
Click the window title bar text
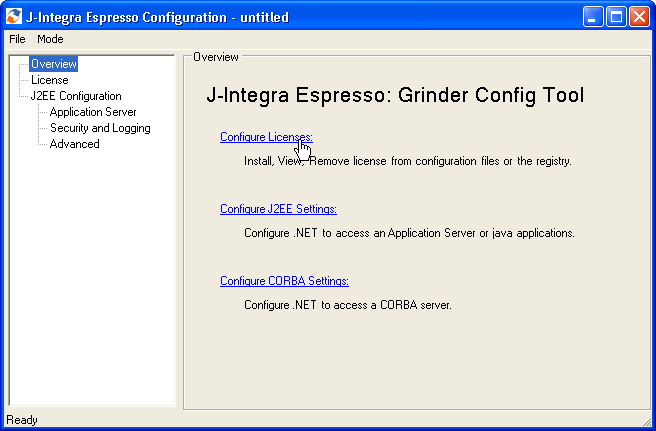click(159, 16)
